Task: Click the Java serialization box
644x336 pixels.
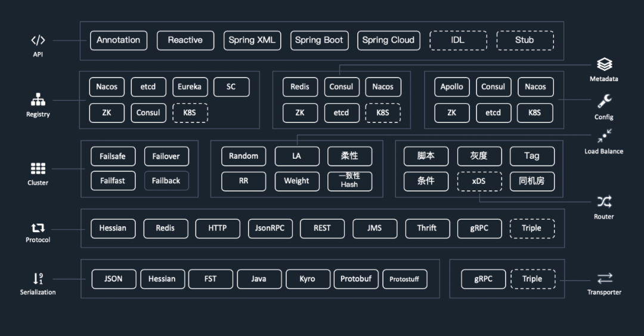Action: pos(259,279)
